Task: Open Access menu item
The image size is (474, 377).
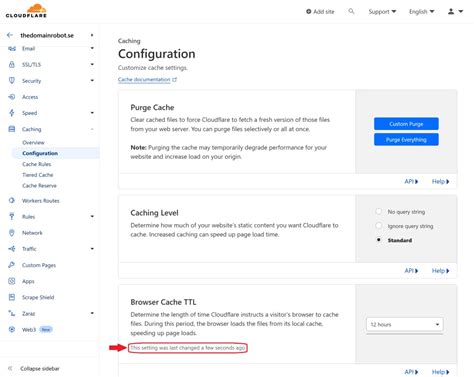Action: 30,97
